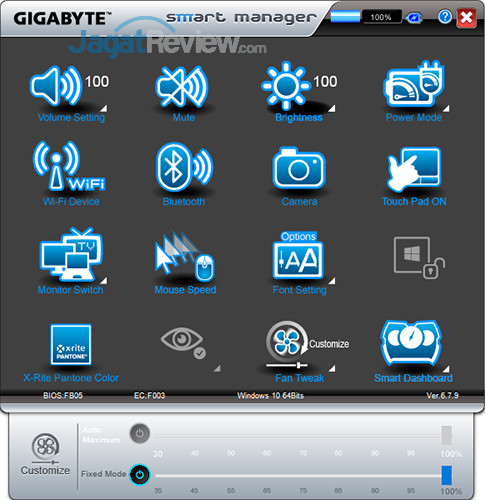The width and height of the screenshot is (485, 500).
Task: Click the Customize label beside Fan Tweak
Action: (329, 344)
